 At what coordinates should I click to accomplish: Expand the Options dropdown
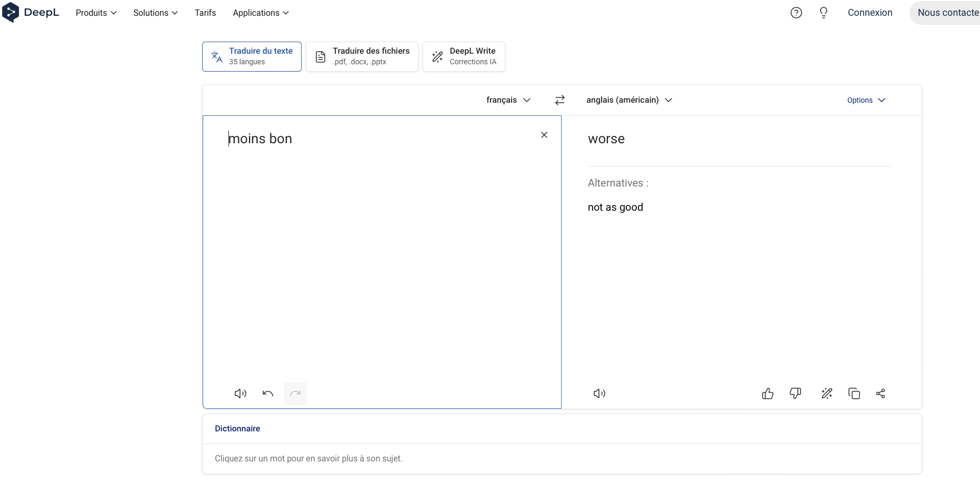[x=866, y=100]
